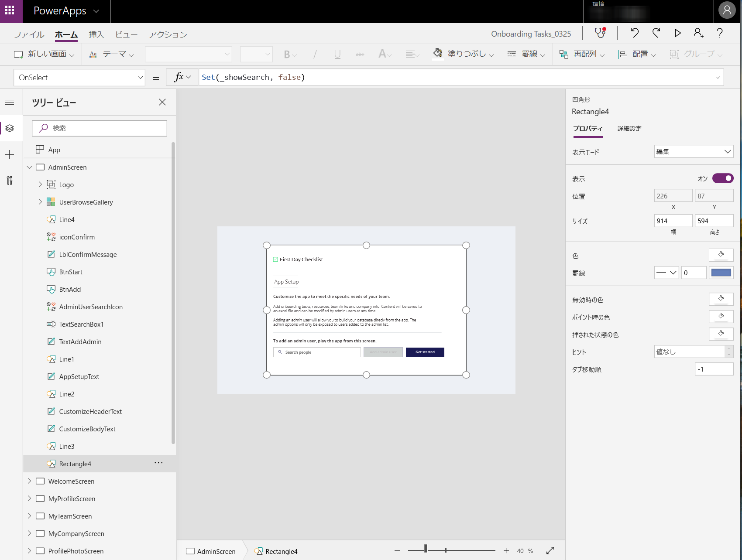742x560 pixels.
Task: Open the Tree view layers icon
Action: tap(10, 128)
